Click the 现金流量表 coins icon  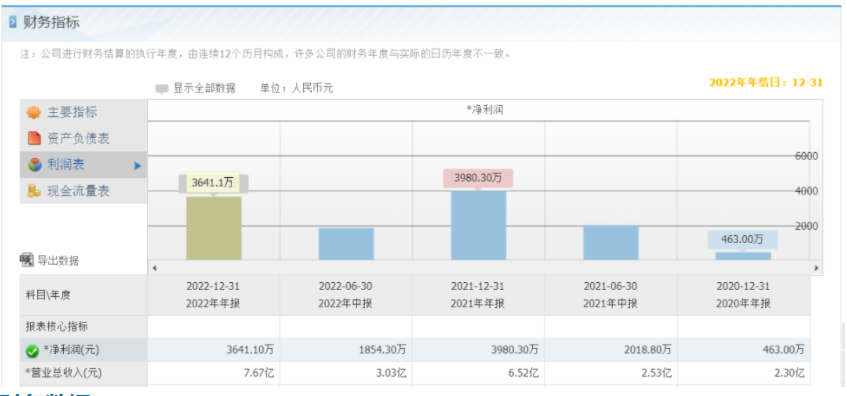[34, 191]
